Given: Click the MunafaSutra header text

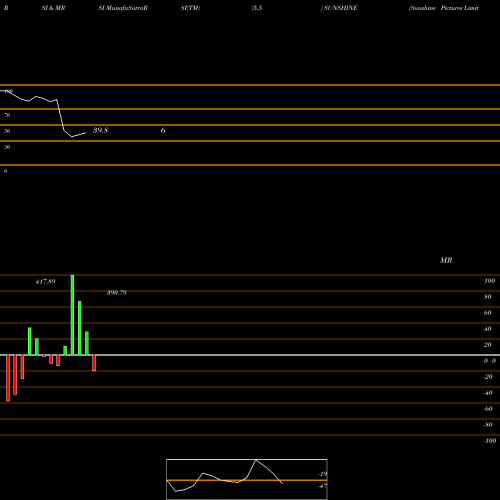Looking at the screenshot, I should pos(123,8).
